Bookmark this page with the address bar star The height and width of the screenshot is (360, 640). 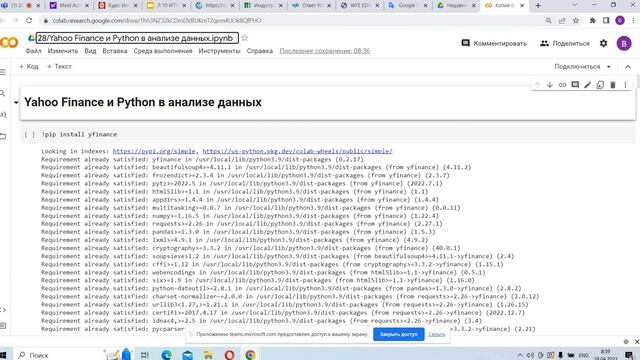[576, 20]
